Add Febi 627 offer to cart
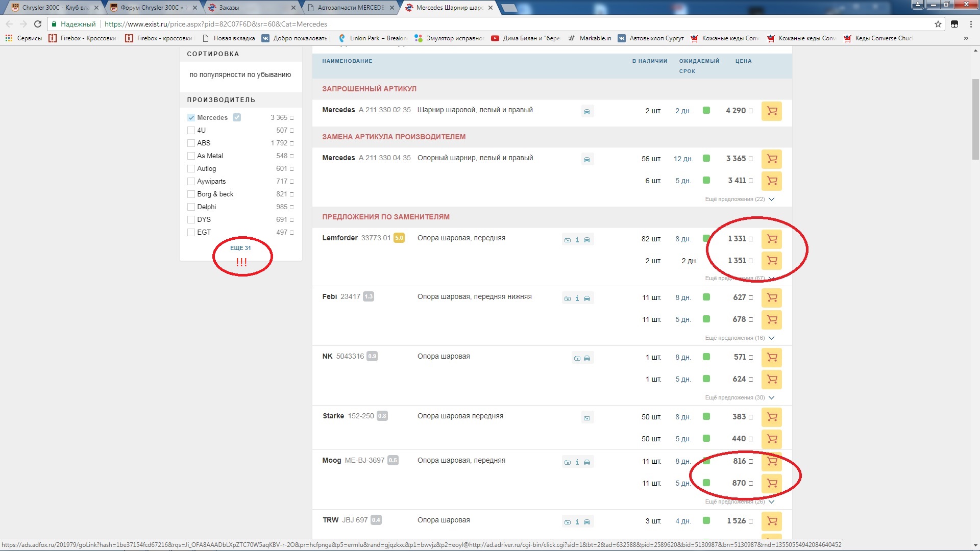Screen dimensions: 980x552 click(x=771, y=297)
